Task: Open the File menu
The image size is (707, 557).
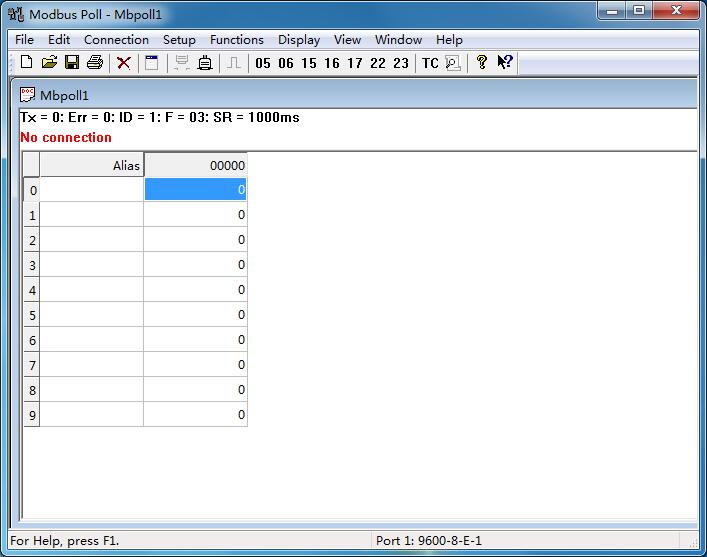Action: [x=24, y=40]
